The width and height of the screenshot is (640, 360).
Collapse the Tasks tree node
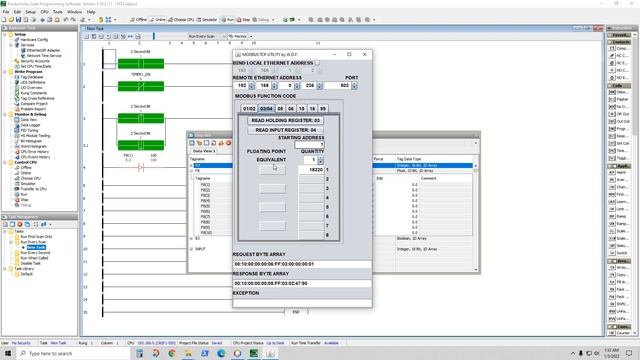click(5, 231)
